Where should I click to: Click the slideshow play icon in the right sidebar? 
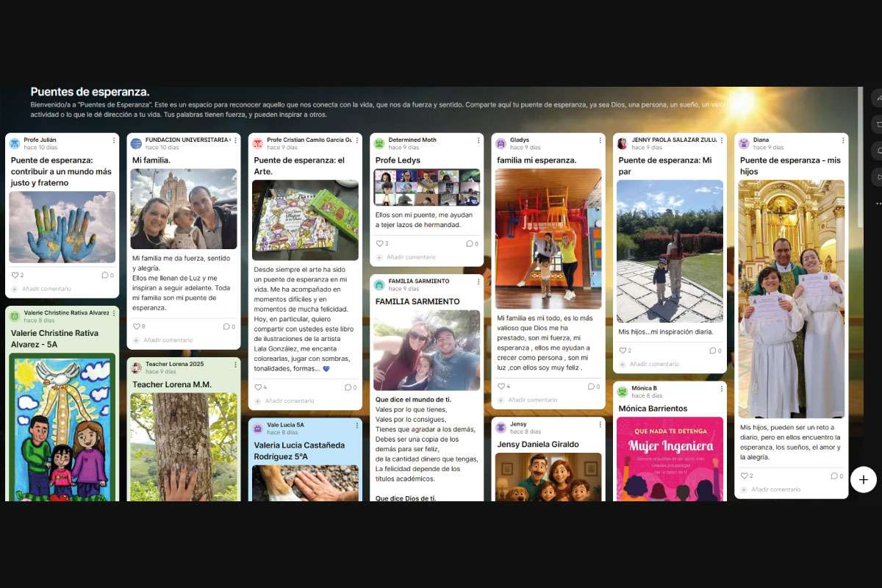(x=878, y=176)
